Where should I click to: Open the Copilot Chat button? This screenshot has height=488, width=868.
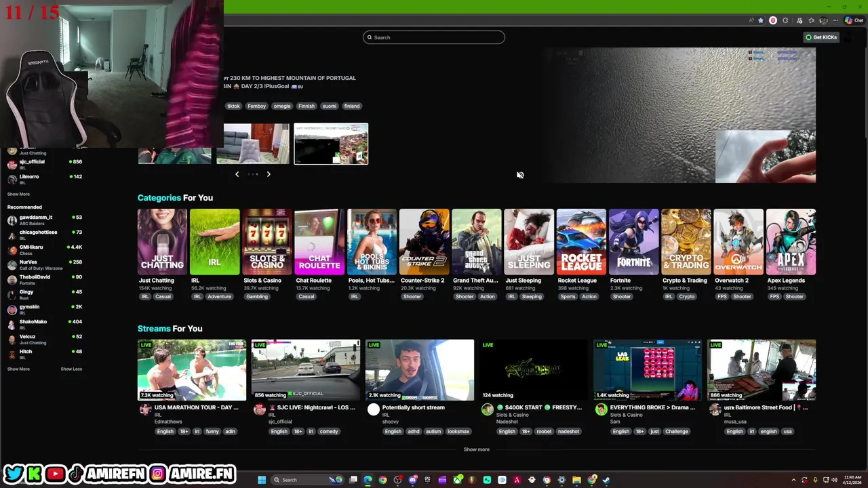click(x=853, y=20)
